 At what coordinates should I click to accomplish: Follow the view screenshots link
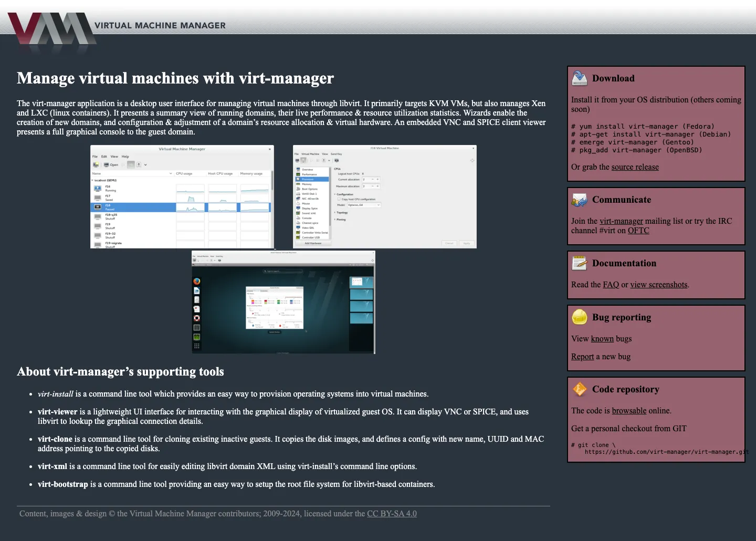click(659, 285)
